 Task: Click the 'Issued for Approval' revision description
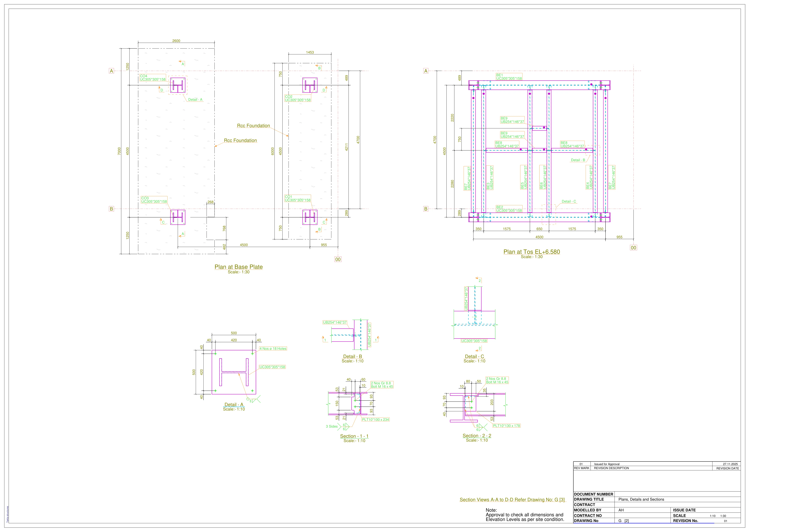click(x=607, y=464)
